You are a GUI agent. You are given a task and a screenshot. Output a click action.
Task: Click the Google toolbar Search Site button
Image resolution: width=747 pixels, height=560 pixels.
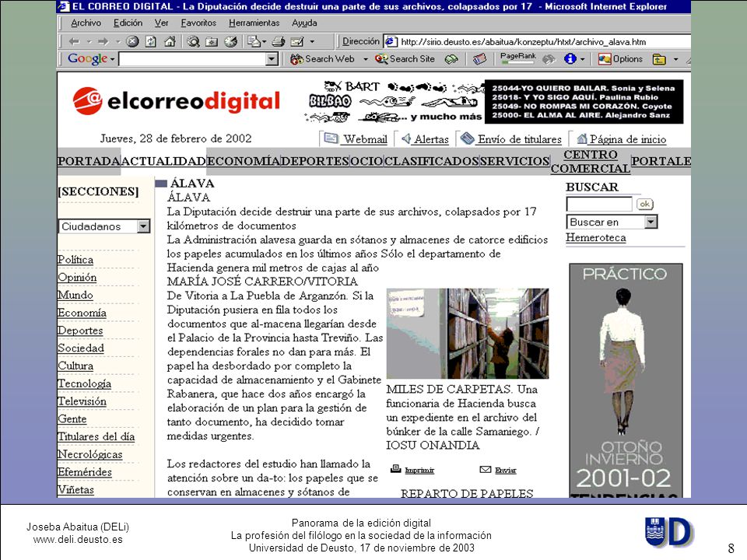(405, 59)
